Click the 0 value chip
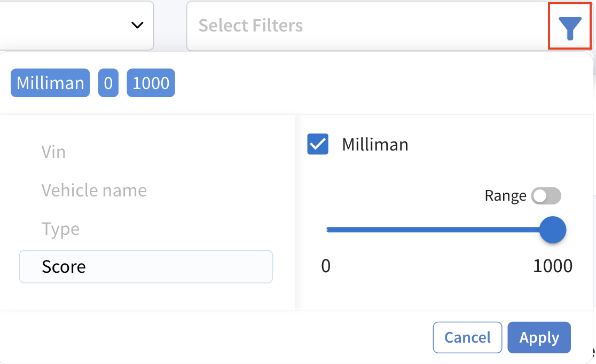Screen dimensions: 596x364 [x=108, y=83]
